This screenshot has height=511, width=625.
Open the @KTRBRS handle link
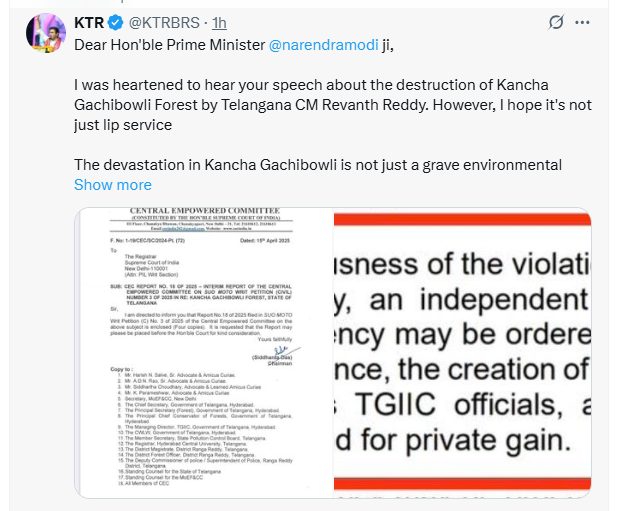[x=164, y=23]
